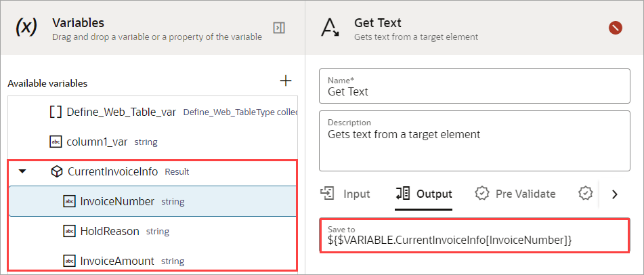Viewport: 644px width, 275px height.
Task: Collapse the Variables panel
Action: click(x=278, y=27)
